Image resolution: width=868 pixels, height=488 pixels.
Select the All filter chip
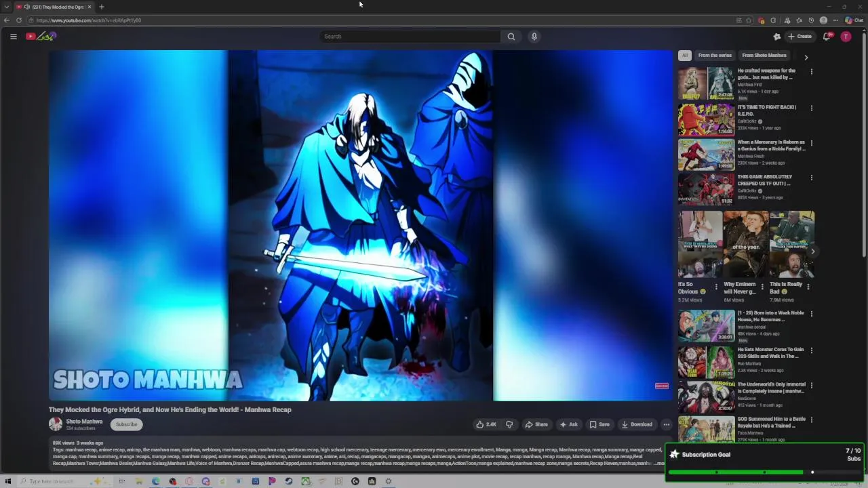(685, 56)
